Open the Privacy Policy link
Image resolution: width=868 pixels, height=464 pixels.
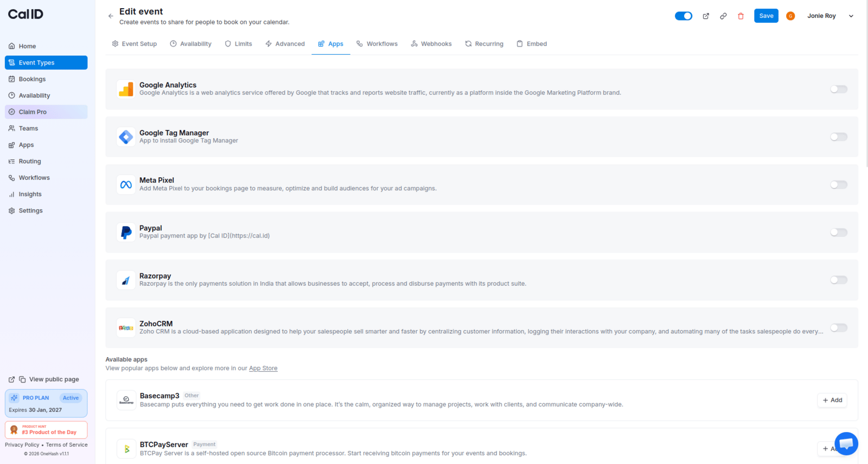[22, 445]
